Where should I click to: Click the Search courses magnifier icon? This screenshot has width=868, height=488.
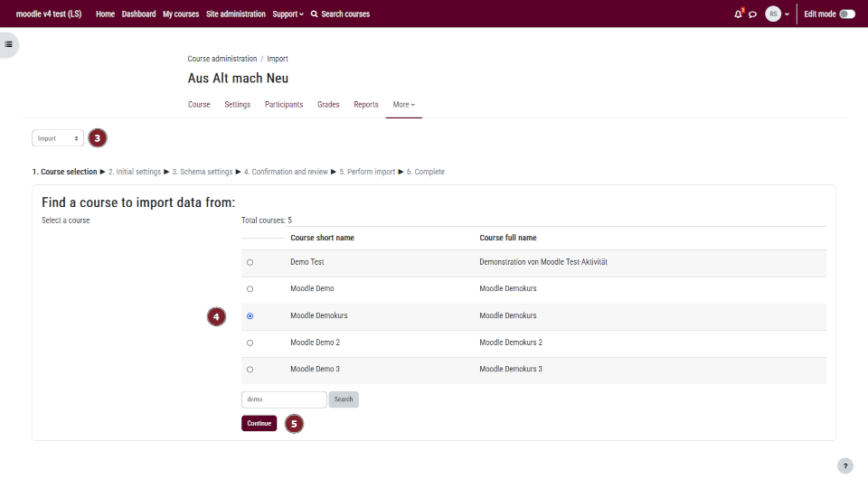[x=314, y=14]
